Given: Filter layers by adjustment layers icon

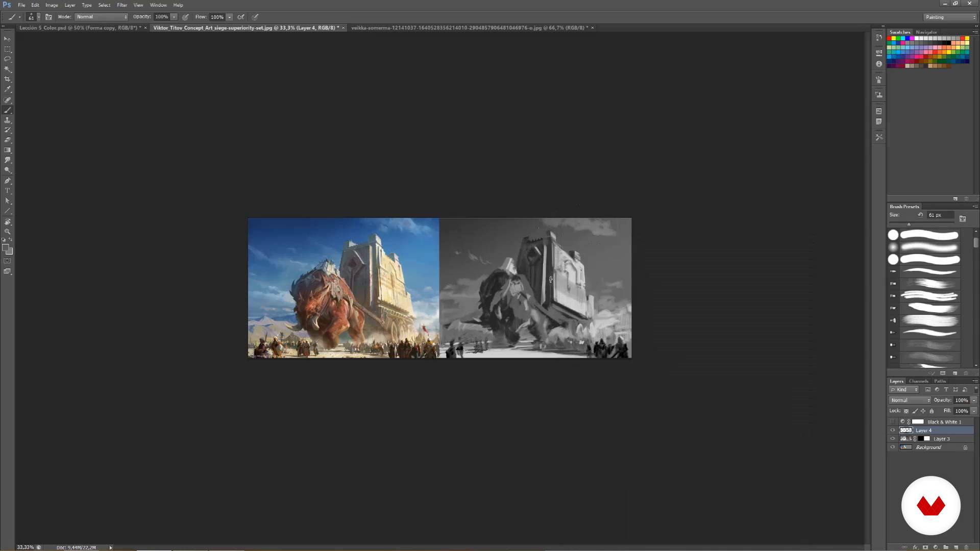Looking at the screenshot, I should pyautogui.click(x=937, y=389).
